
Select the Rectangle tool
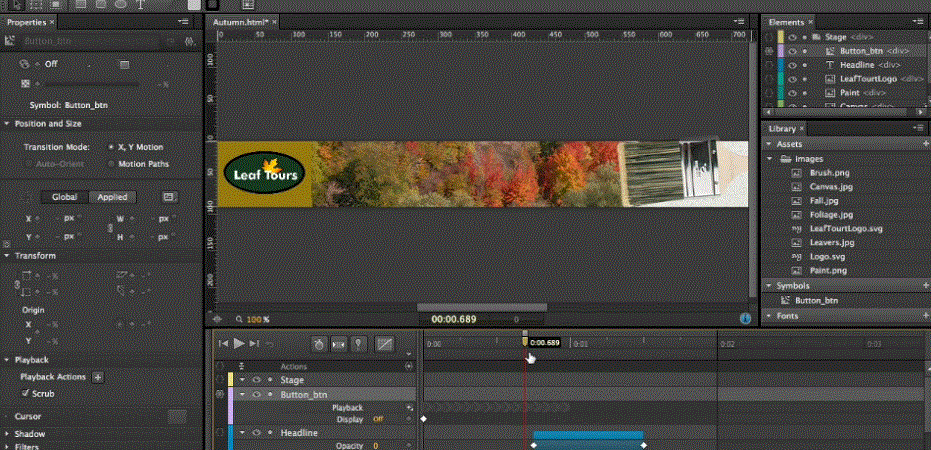(x=81, y=4)
